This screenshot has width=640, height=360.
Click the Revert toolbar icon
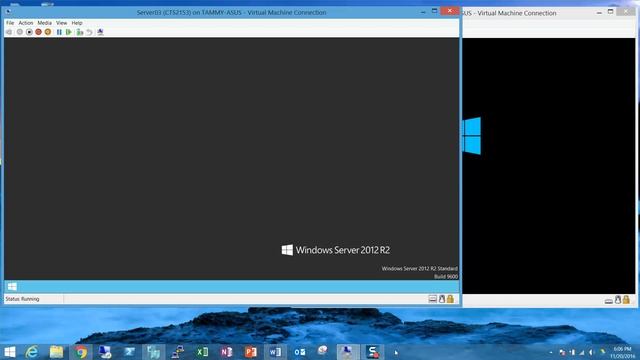(x=89, y=32)
